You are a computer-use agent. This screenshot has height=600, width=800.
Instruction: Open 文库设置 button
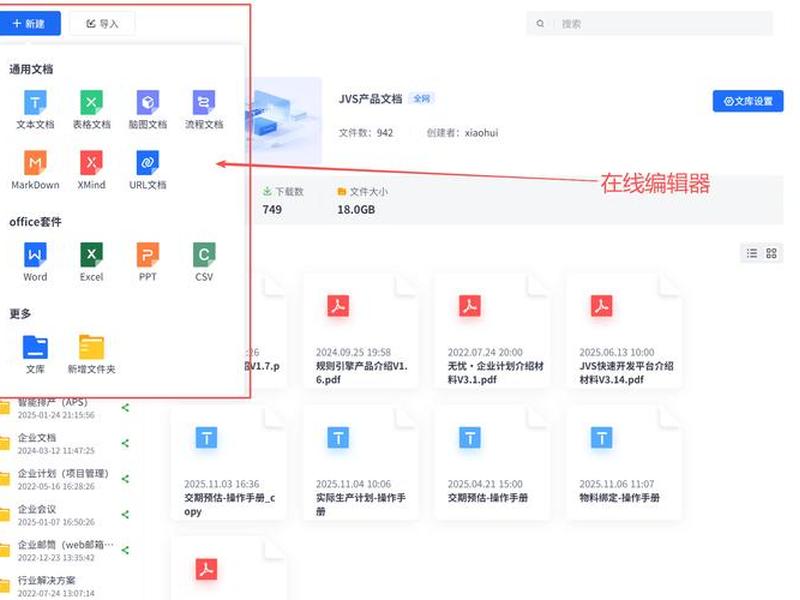(747, 101)
